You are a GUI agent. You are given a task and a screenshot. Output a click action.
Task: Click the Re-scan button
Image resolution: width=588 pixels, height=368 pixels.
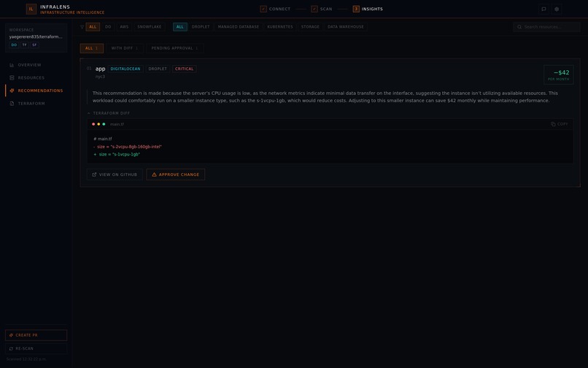pyautogui.click(x=36, y=348)
